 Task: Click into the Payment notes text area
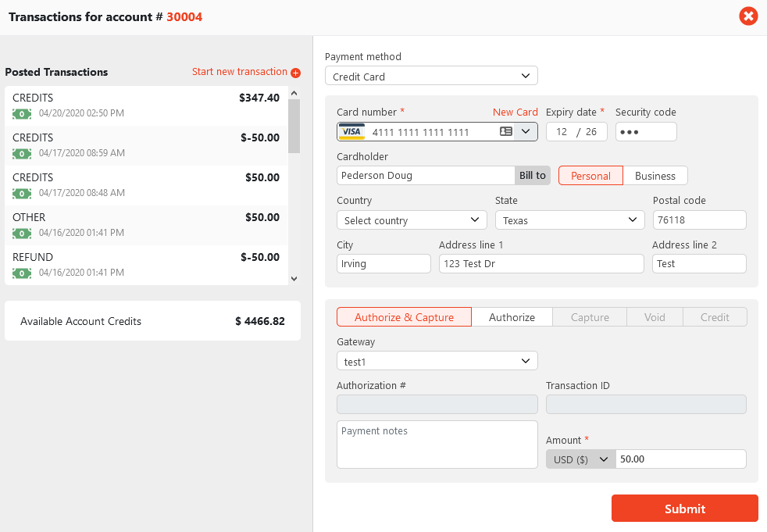pyautogui.click(x=437, y=445)
